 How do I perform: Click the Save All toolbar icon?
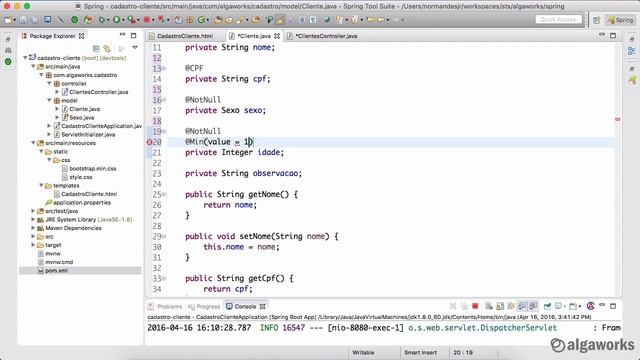point(34,20)
